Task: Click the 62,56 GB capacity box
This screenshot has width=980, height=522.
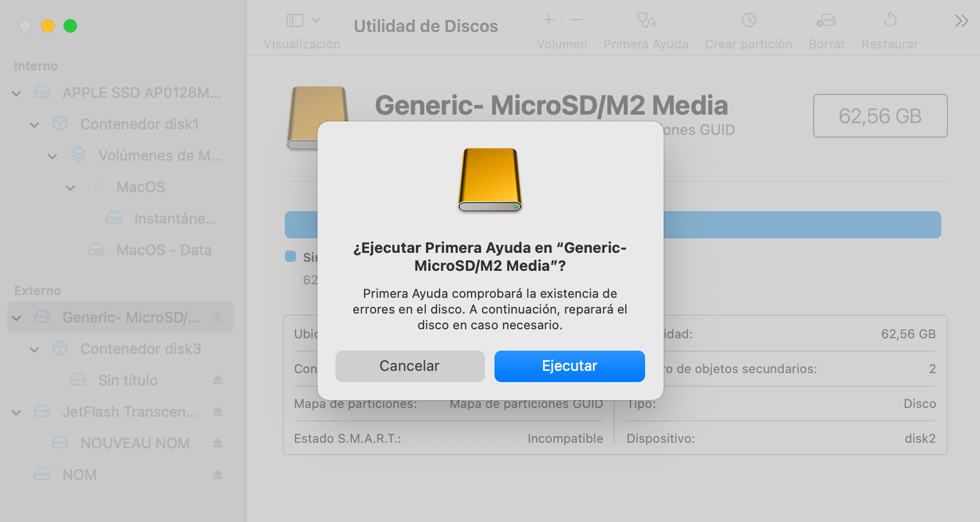Action: point(880,116)
